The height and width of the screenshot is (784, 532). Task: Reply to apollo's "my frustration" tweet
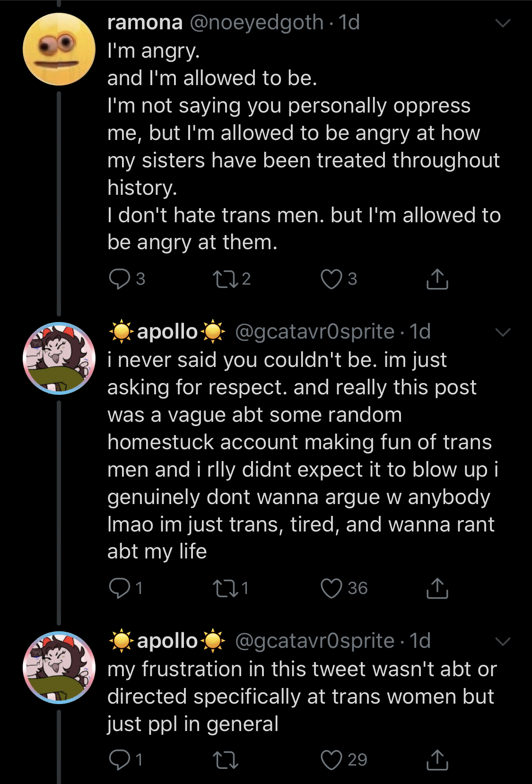[x=119, y=760]
